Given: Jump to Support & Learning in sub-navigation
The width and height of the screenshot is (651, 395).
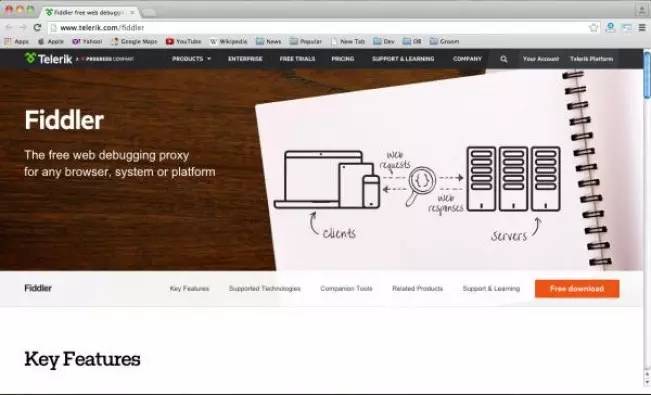Looking at the screenshot, I should (x=491, y=289).
